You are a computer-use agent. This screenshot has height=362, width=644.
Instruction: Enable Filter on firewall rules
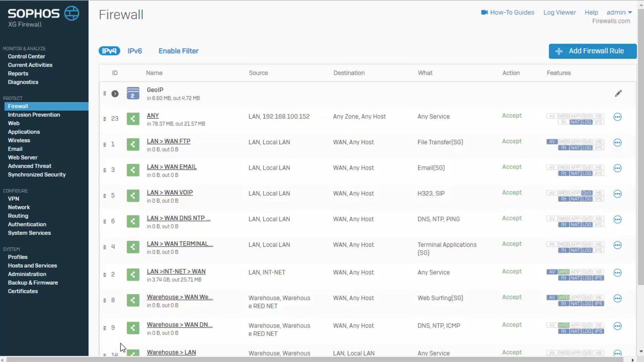point(178,51)
